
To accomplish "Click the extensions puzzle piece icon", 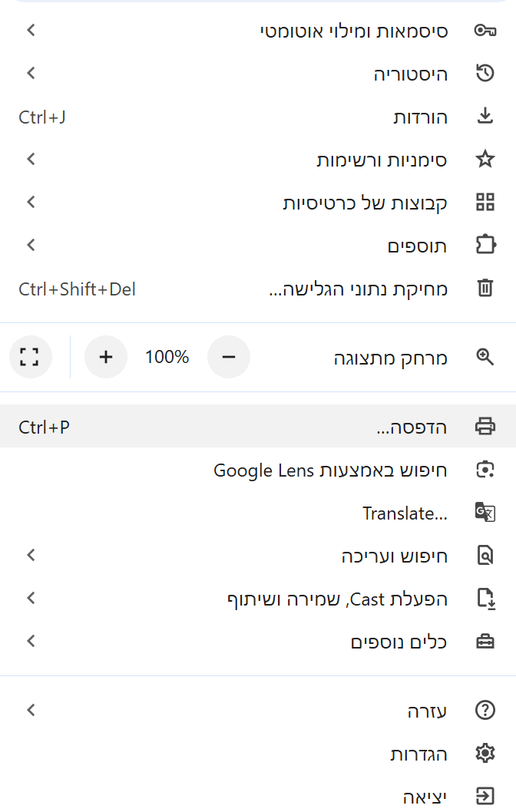I will [x=485, y=246].
